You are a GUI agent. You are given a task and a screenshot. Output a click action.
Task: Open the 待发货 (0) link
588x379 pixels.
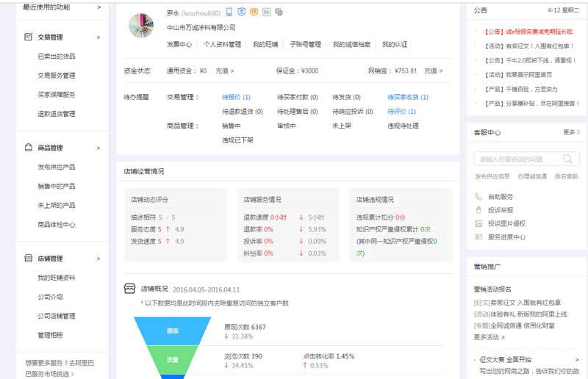tap(346, 97)
